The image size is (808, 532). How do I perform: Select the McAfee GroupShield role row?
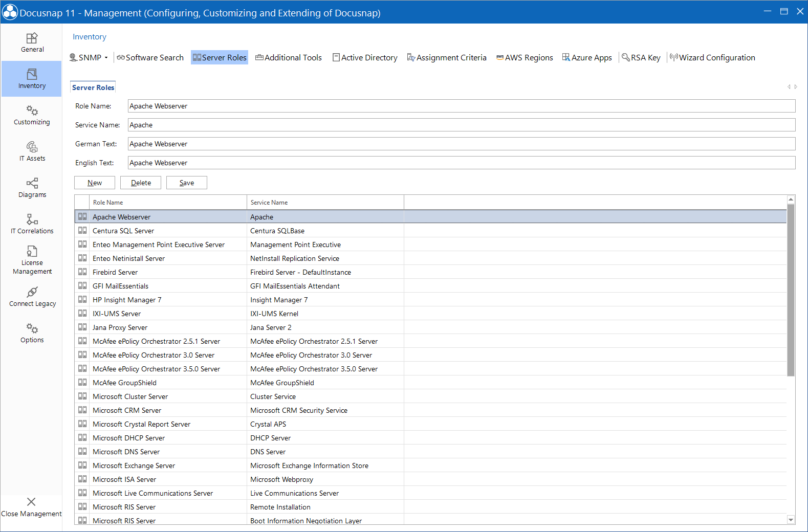(430, 383)
